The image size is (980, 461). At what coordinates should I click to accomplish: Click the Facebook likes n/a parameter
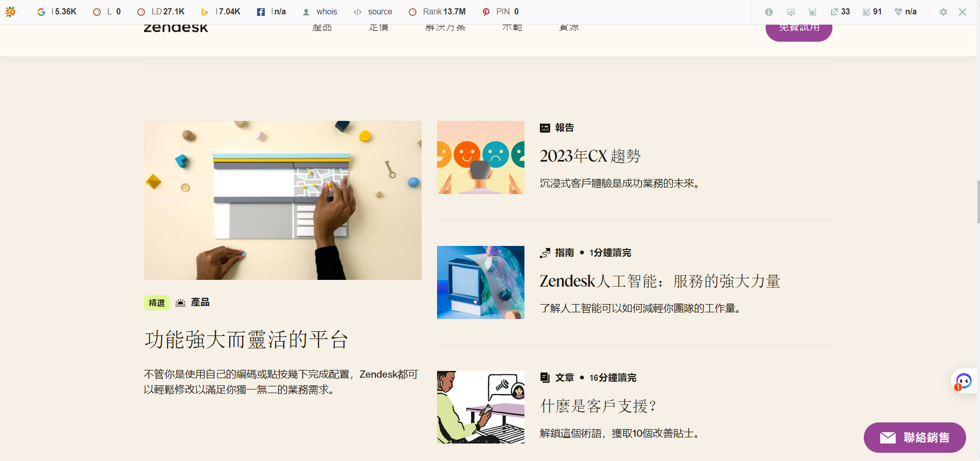(271, 12)
